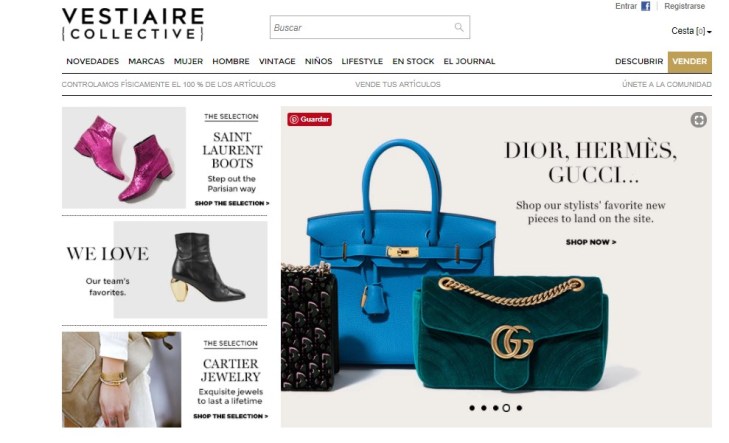Viewport: 729px width, 443px height.
Task: Click the Pinterest Guardar button
Action: [309, 119]
